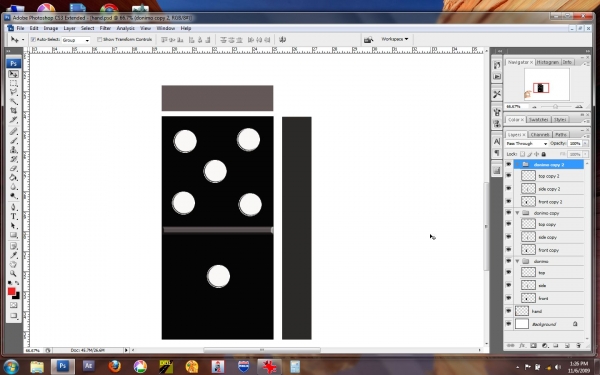Image resolution: width=600 pixels, height=375 pixels.
Task: Select the Brush tool
Action: 13,140
